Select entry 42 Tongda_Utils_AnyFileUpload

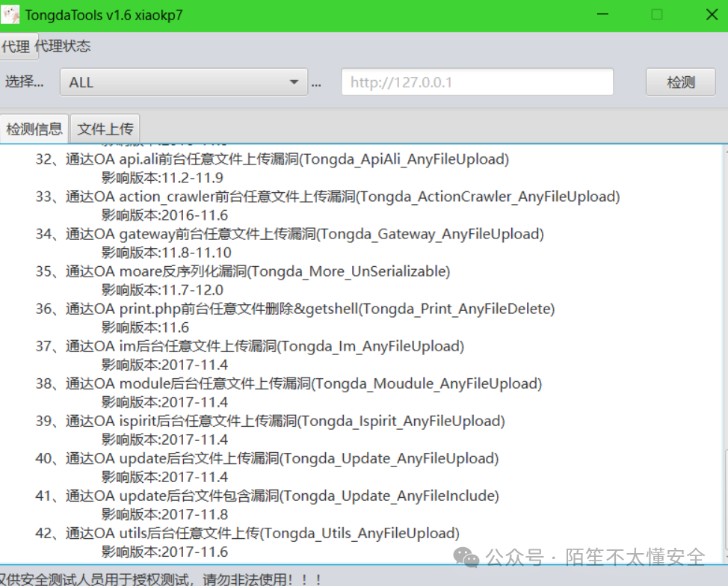pyautogui.click(x=247, y=532)
